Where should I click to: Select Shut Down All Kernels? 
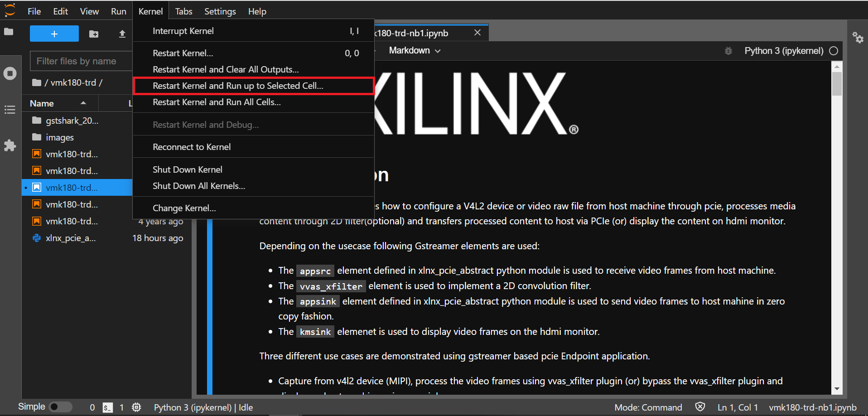click(x=254, y=186)
